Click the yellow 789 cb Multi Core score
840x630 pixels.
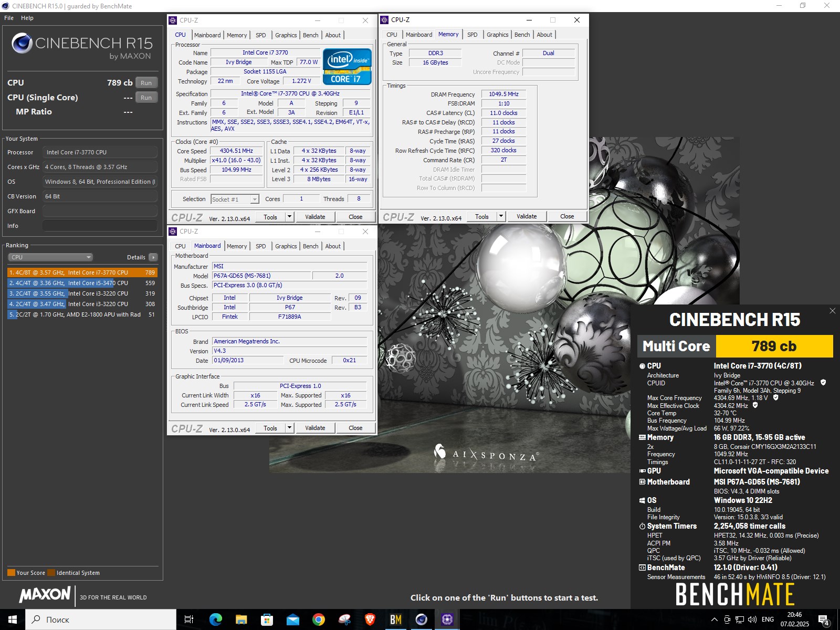pos(774,346)
